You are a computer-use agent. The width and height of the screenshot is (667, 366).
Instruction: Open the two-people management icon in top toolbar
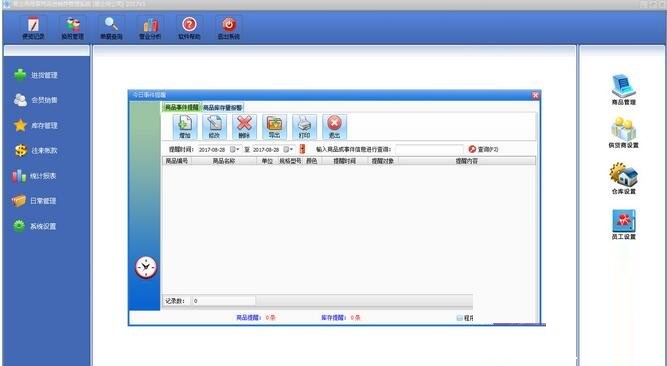(72, 28)
